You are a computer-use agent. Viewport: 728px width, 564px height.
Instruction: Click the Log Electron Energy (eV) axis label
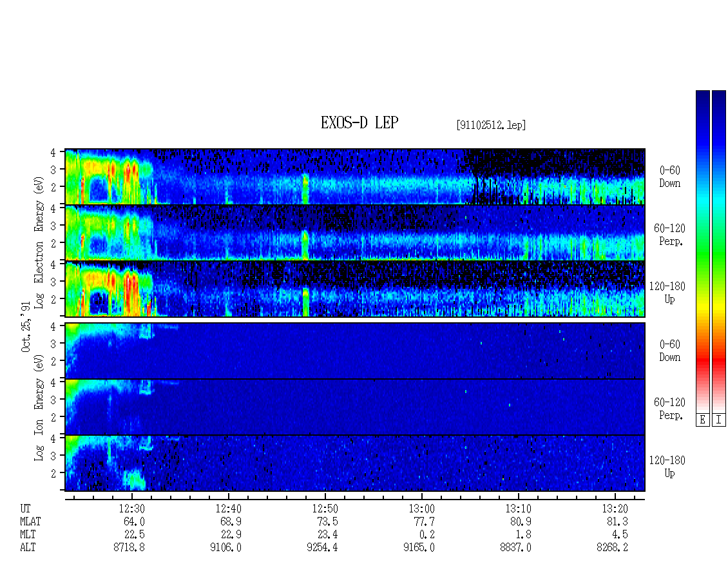pos(39,242)
